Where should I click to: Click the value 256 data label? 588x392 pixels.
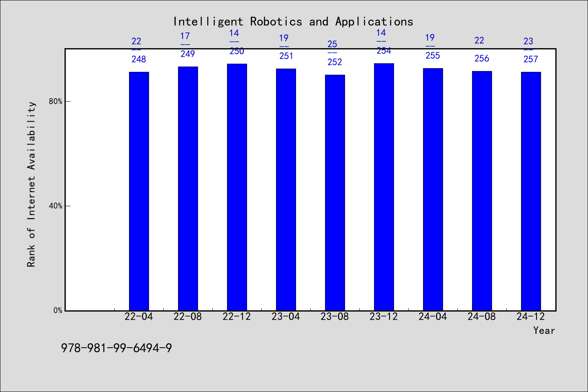(482, 58)
